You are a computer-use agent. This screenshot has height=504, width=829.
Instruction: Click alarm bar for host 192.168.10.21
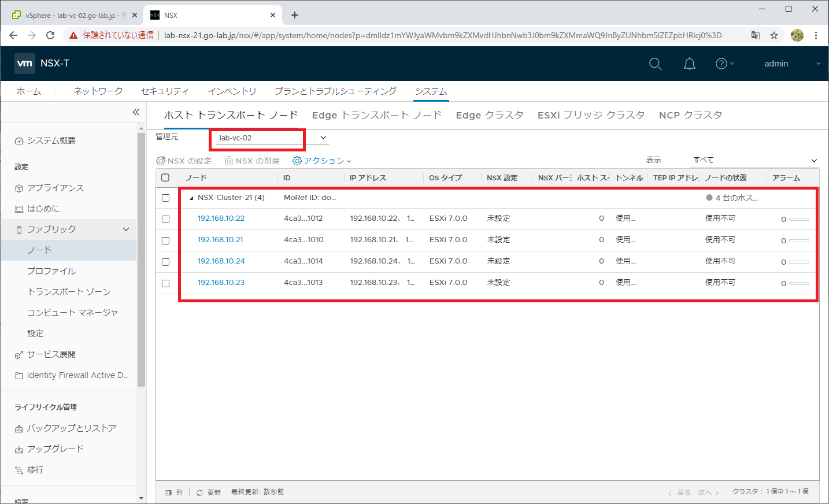coord(799,240)
